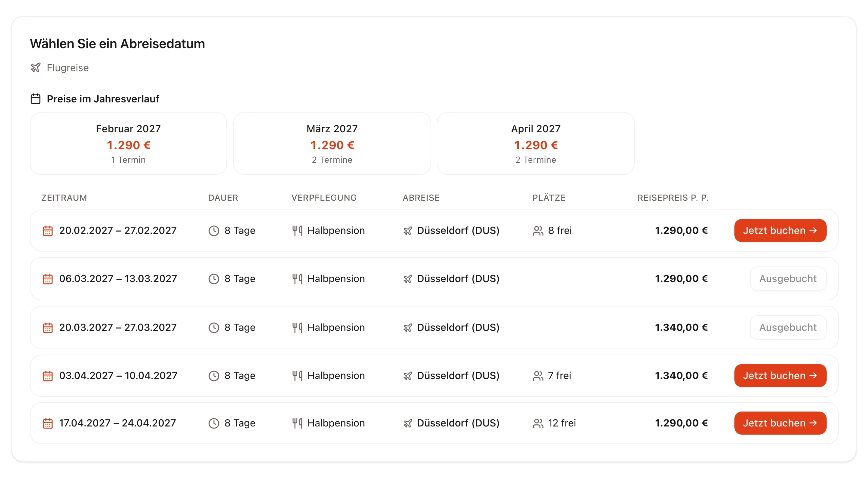Screen dimensions: 868x478
Task: Click 1.340,00 € price in 20.03.2027 row
Action: pyautogui.click(x=682, y=327)
